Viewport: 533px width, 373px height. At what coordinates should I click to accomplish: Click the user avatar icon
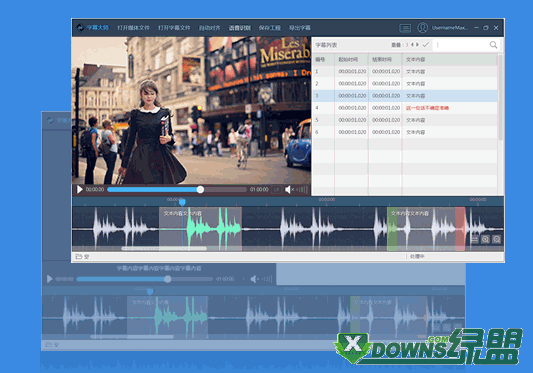pyautogui.click(x=423, y=28)
